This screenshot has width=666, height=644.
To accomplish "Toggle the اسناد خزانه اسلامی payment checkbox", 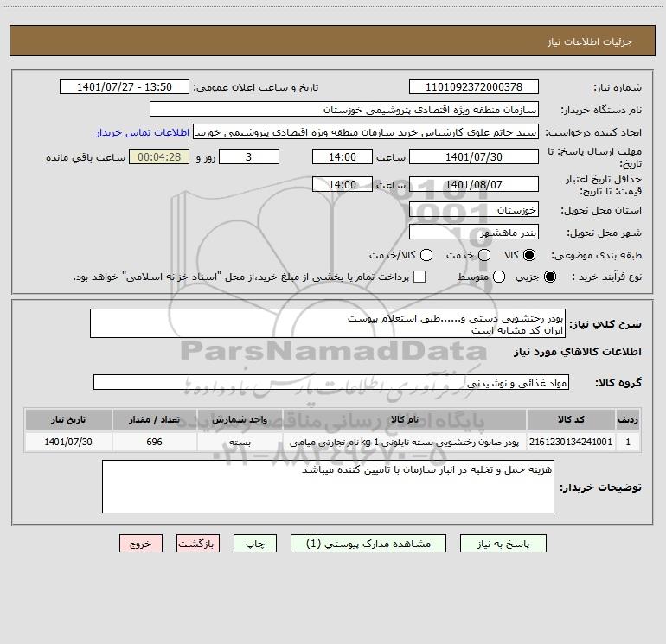I will click(x=419, y=277).
